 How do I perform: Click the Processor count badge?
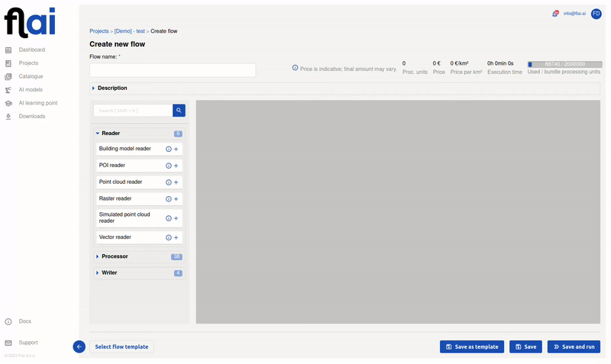[176, 257]
